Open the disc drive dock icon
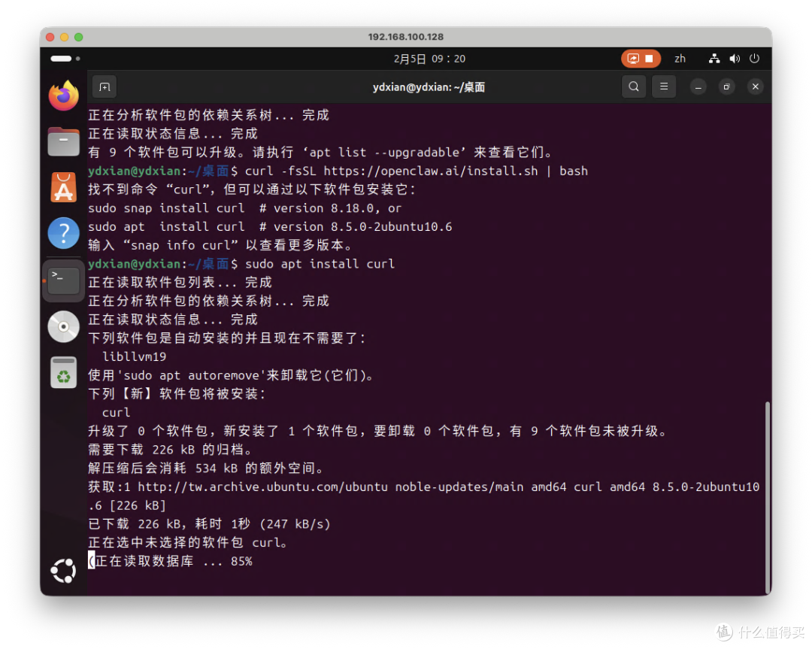This screenshot has height=649, width=812. coord(63,326)
